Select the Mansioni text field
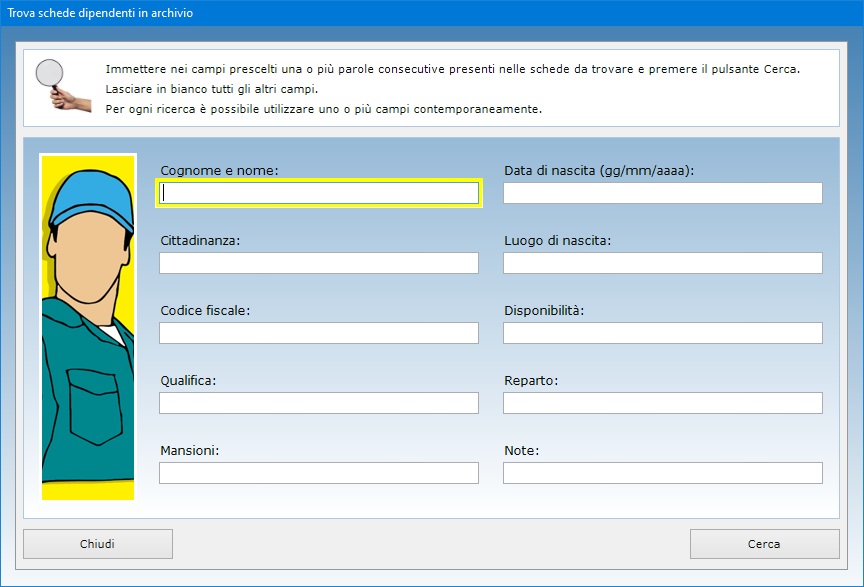864x587 pixels. (x=319, y=473)
